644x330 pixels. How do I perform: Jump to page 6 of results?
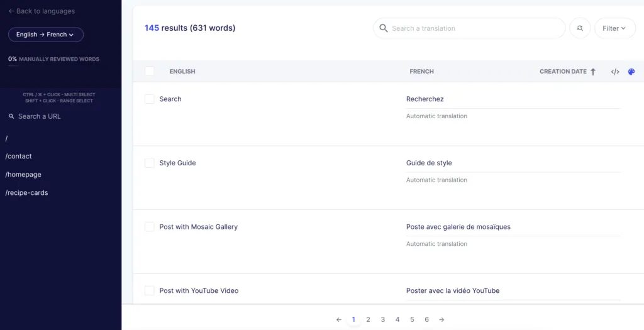[x=426, y=319]
